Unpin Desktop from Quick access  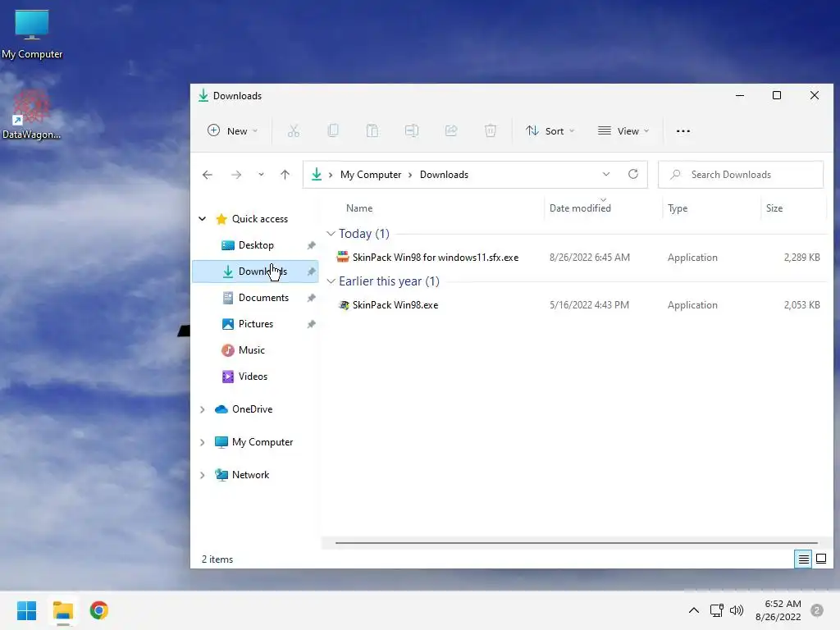coord(311,245)
